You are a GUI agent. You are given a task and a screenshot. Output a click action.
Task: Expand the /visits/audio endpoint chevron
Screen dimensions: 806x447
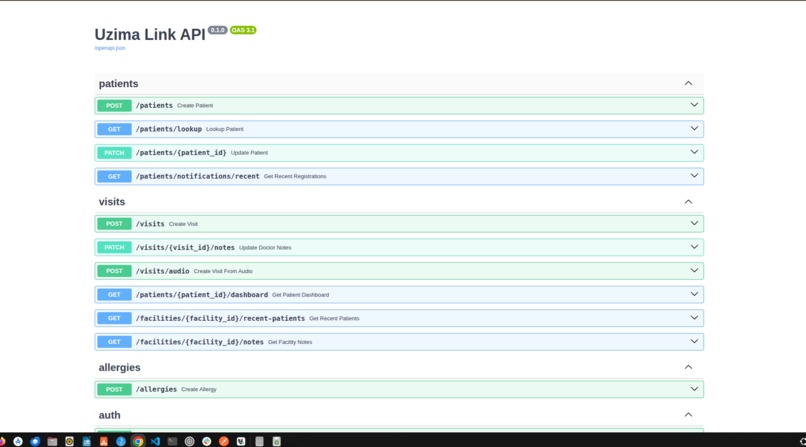pos(694,271)
